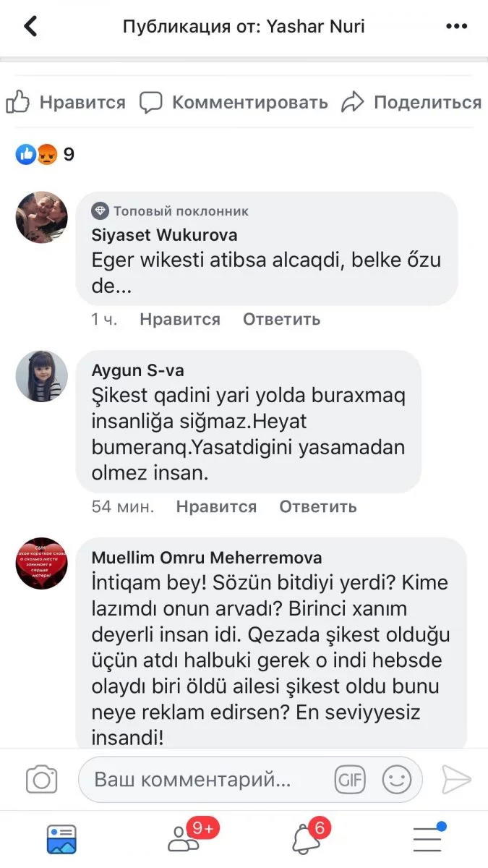Open Muellim Omru Meherremova's profile picture
Image resolution: width=488 pixels, height=868 pixels.
pyautogui.click(x=42, y=563)
